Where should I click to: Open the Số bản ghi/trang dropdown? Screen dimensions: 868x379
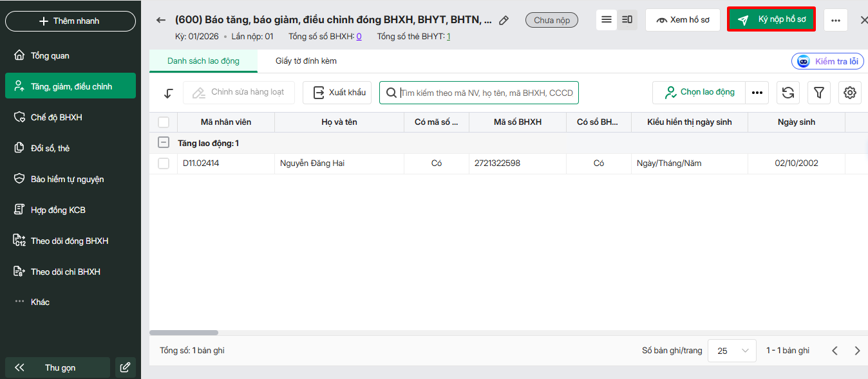[732, 351]
